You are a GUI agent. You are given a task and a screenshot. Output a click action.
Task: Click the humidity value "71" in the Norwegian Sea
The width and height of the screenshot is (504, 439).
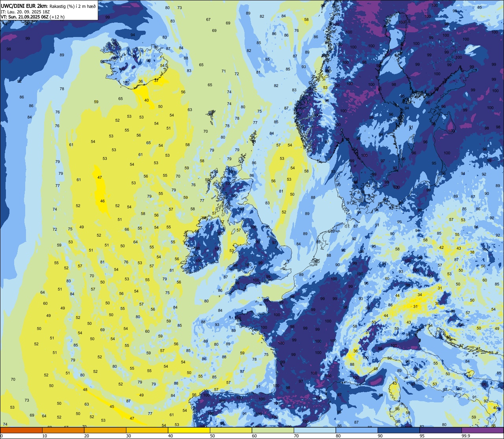coord(224,71)
